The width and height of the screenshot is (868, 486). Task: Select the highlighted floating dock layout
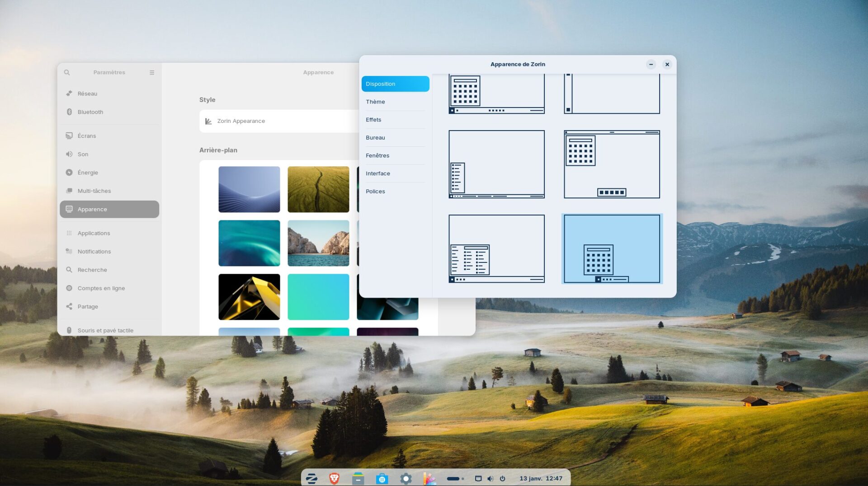click(612, 249)
